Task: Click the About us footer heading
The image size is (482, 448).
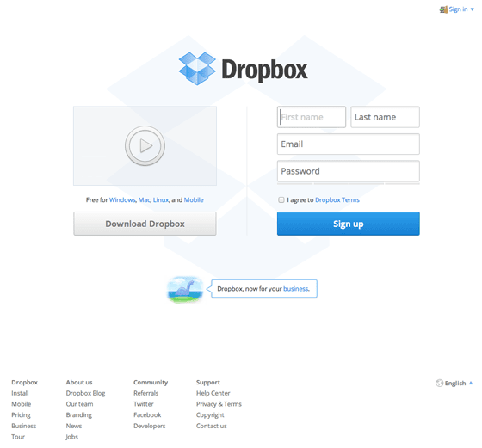Action: [x=79, y=383]
